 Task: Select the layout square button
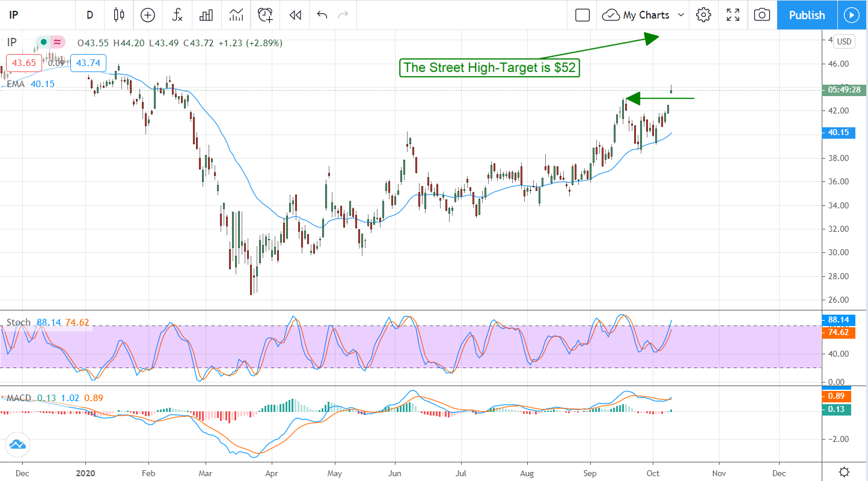[582, 15]
